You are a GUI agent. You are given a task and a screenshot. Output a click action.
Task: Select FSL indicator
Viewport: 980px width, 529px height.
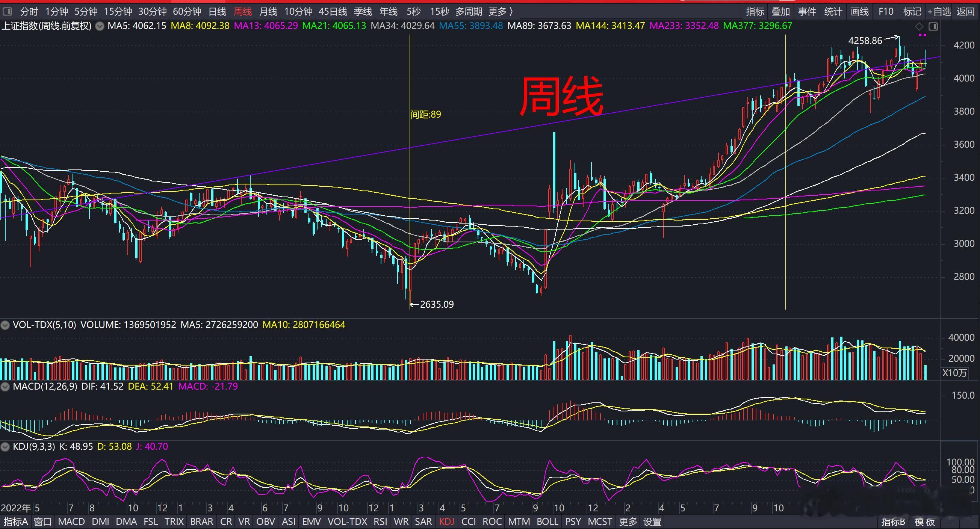(151, 522)
